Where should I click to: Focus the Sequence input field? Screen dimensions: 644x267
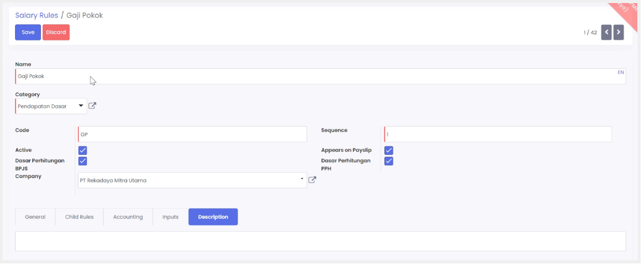[498, 134]
